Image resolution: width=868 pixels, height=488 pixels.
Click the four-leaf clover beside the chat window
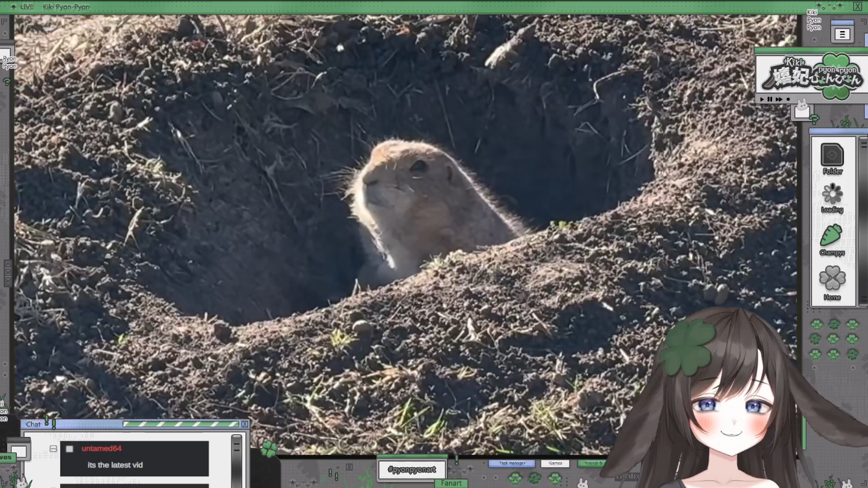(x=269, y=449)
